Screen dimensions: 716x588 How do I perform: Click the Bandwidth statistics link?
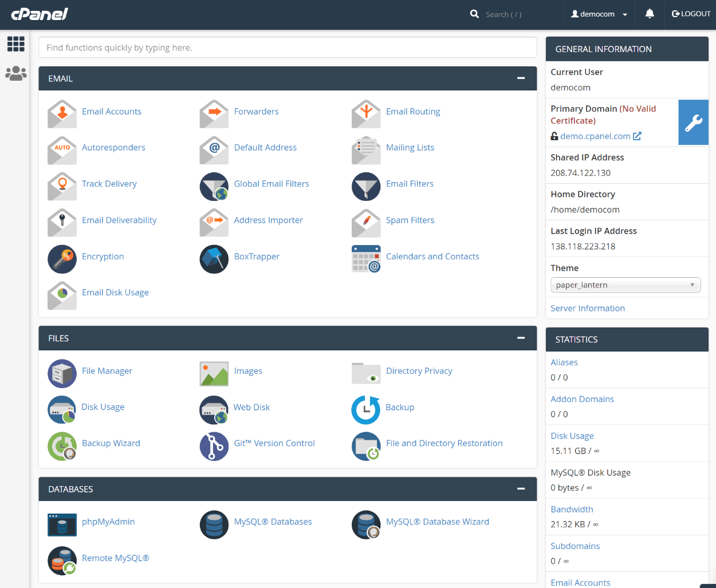[x=572, y=509]
